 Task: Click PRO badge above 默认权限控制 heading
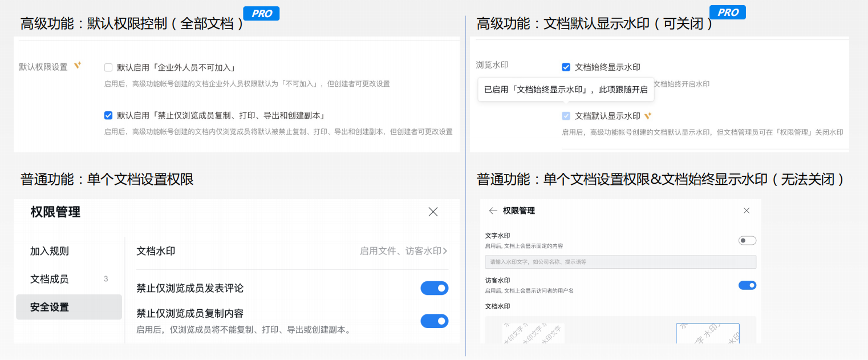[261, 13]
